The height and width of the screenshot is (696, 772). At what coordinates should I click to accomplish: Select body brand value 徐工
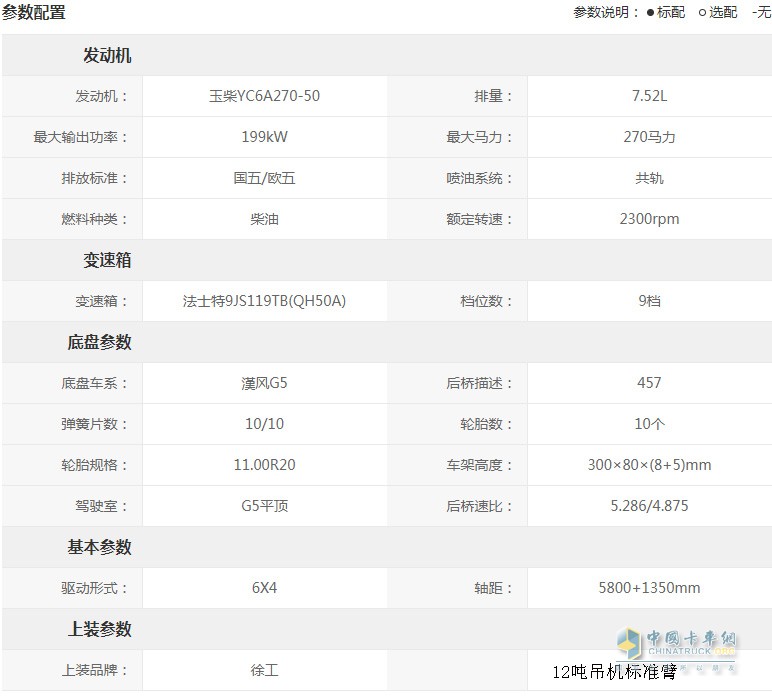264,670
